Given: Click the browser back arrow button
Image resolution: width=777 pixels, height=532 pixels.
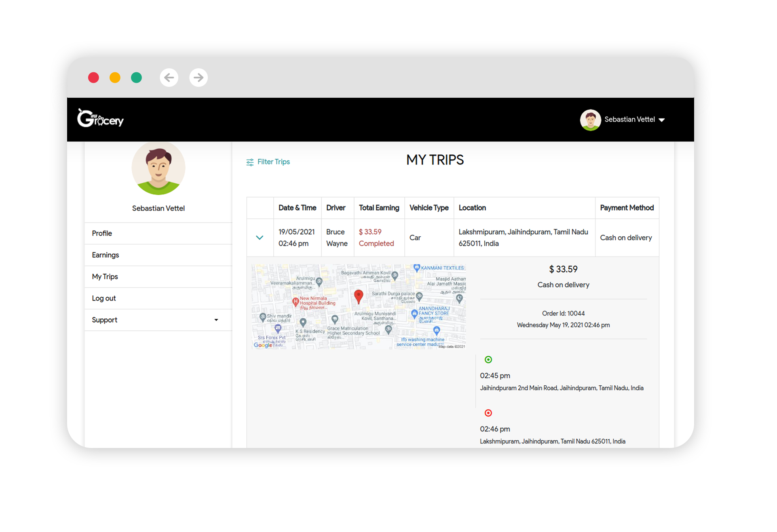Looking at the screenshot, I should click(x=169, y=77).
